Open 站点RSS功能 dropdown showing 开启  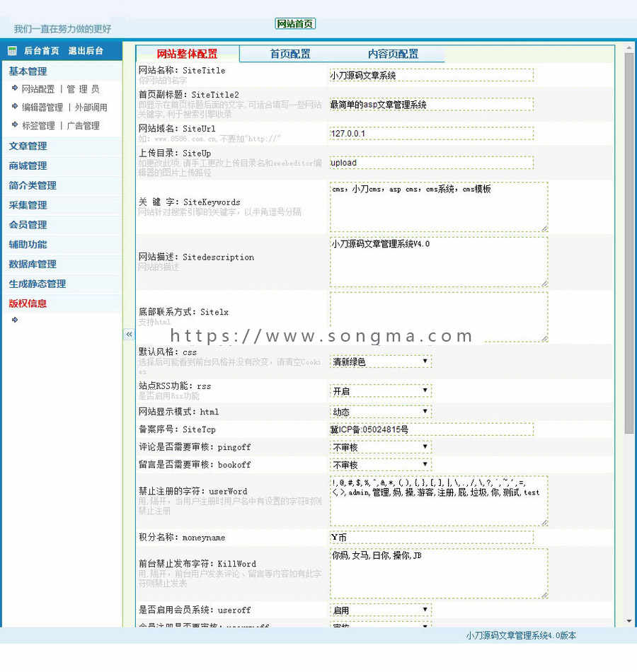381,391
